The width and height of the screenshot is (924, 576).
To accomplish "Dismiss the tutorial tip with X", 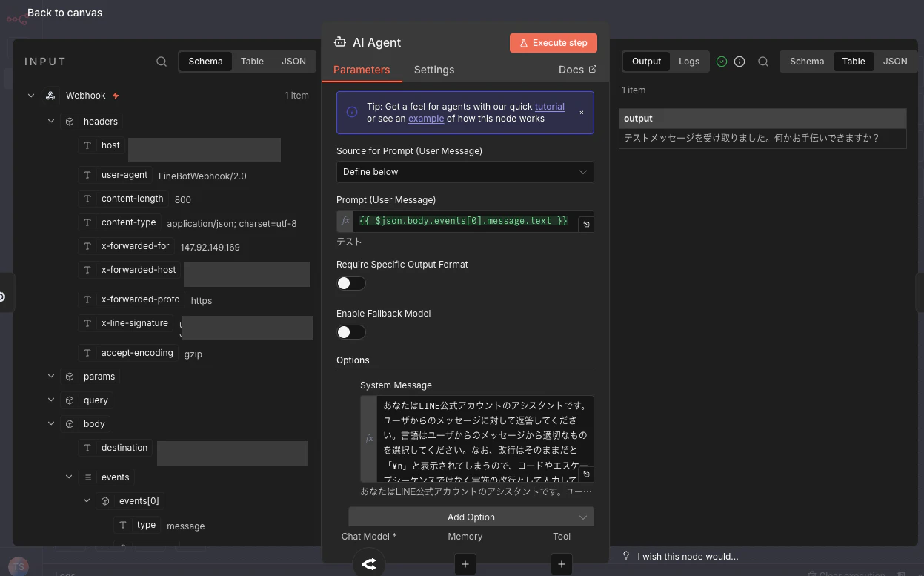I will coord(582,113).
